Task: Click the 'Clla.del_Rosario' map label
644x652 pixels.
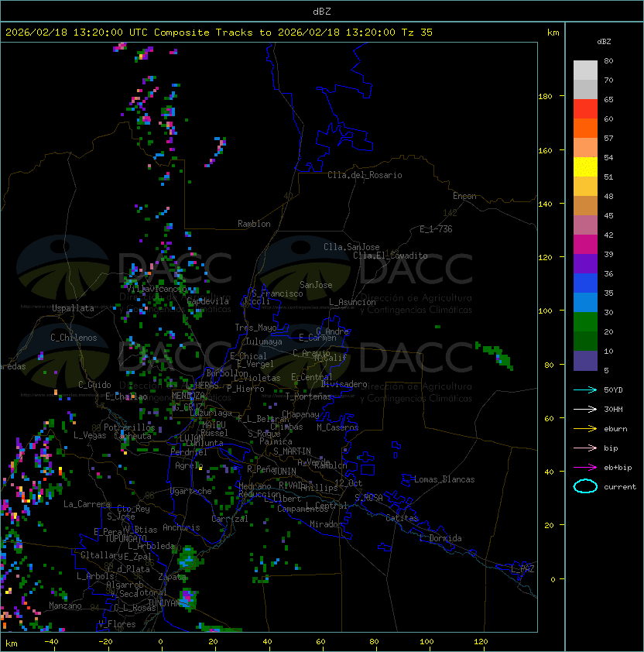Action: [x=365, y=175]
